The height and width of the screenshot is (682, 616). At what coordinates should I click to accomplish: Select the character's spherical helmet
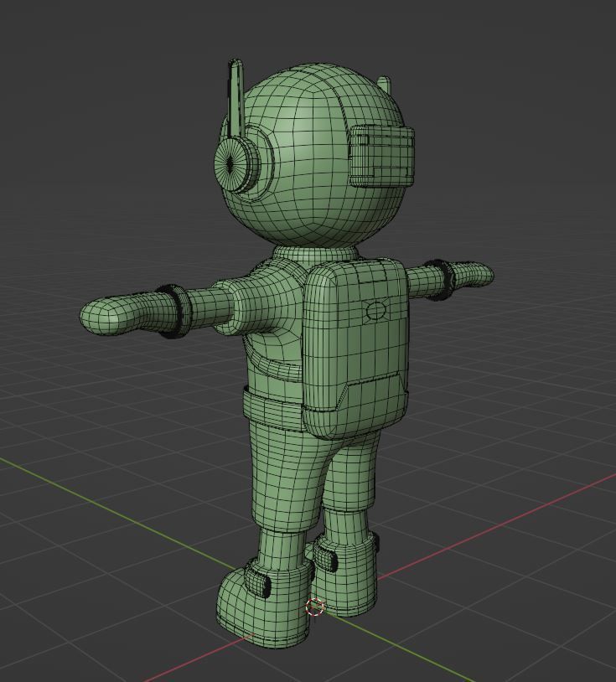point(313,154)
